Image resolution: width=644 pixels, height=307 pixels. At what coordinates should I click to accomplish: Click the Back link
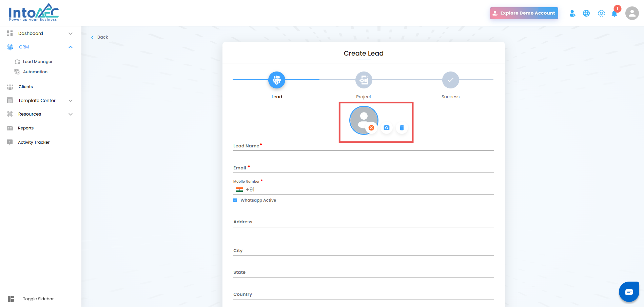(103, 37)
